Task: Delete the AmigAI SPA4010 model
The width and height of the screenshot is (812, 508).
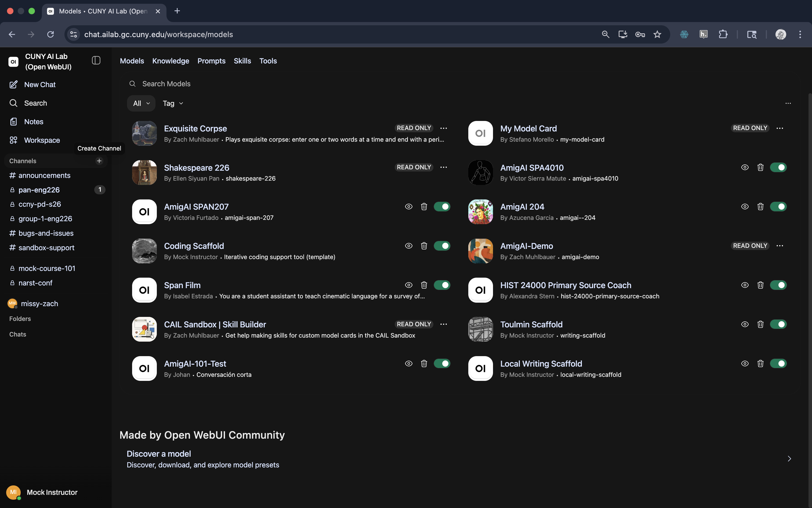Action: (x=760, y=167)
